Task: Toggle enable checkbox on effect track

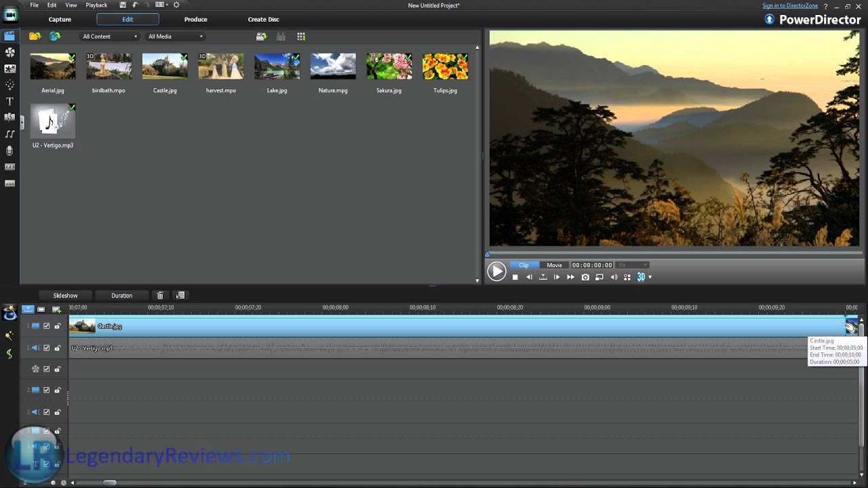Action: pos(47,369)
